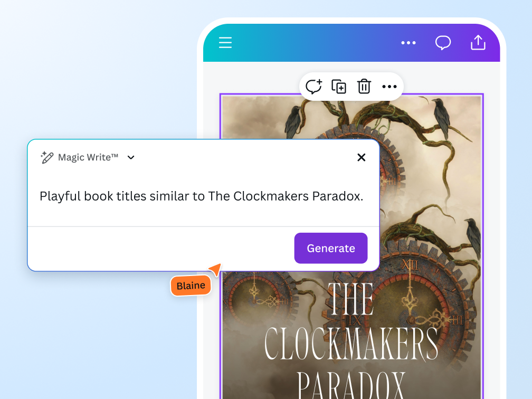Image resolution: width=532 pixels, height=399 pixels.
Task: Click into the Playful book titles prompt field
Action: point(202,196)
